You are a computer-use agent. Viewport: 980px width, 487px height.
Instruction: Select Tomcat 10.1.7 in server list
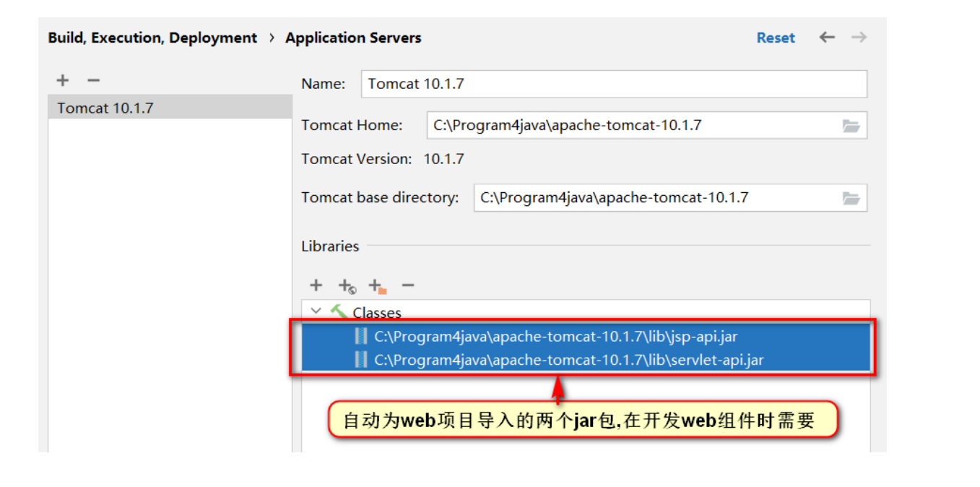coord(170,108)
